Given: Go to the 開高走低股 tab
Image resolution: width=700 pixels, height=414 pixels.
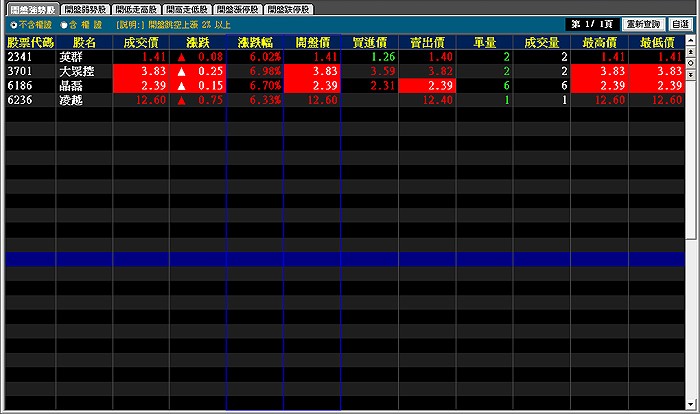Looking at the screenshot, I should pos(187,9).
